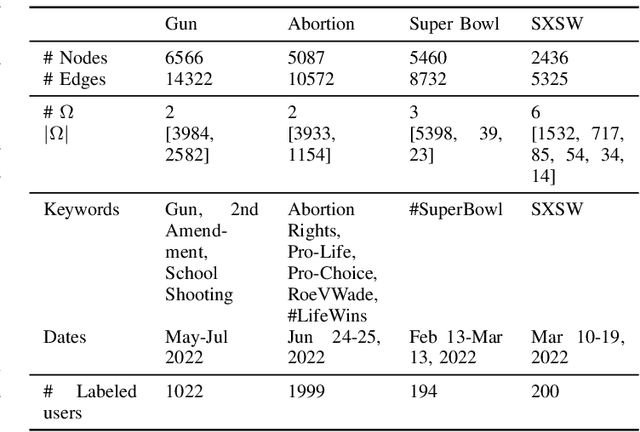Click the labeled users value 194
The width and height of the screenshot is (640, 432).
click(x=424, y=391)
